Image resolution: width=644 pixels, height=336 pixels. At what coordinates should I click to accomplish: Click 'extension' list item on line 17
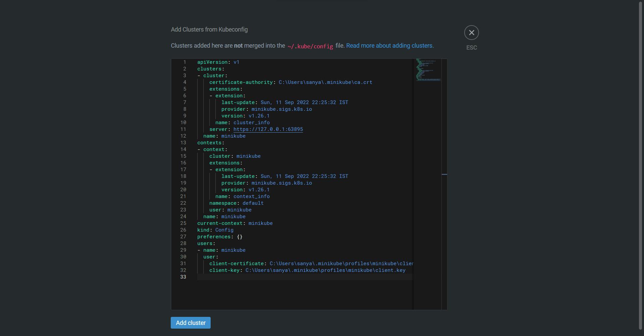[x=229, y=170]
